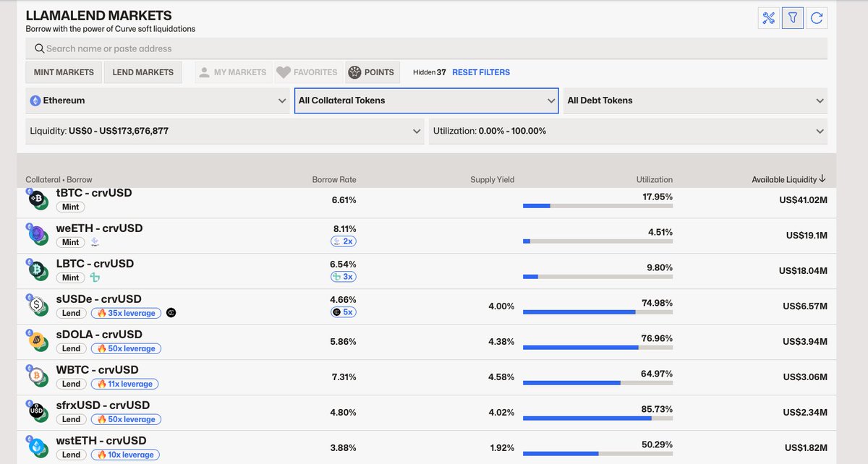The height and width of the screenshot is (464, 868).
Task: Open the sDOLA - crvUSD market row
Action: pos(427,341)
